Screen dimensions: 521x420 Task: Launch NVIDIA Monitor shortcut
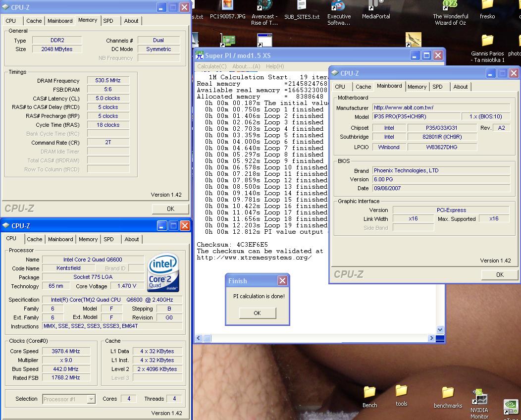(479, 404)
